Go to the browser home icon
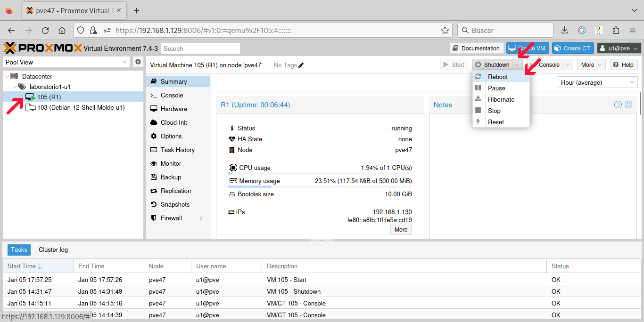Image resolution: width=644 pixels, height=322 pixels. [62, 30]
